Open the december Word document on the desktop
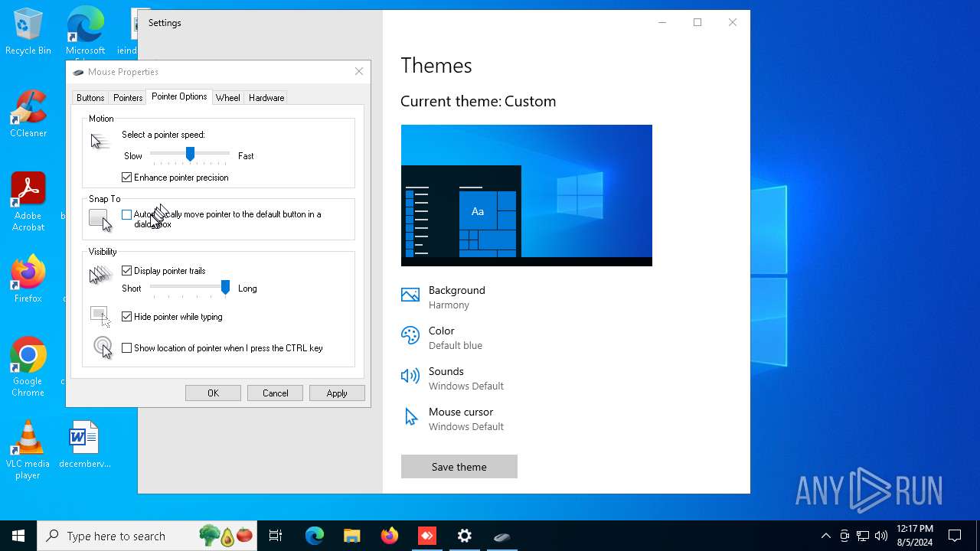980x551 pixels. [x=84, y=445]
